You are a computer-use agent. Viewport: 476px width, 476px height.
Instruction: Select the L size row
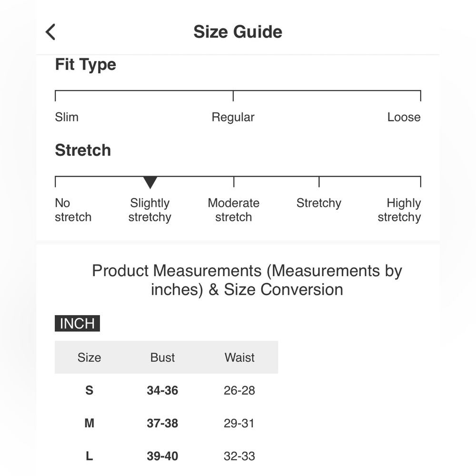(166, 456)
